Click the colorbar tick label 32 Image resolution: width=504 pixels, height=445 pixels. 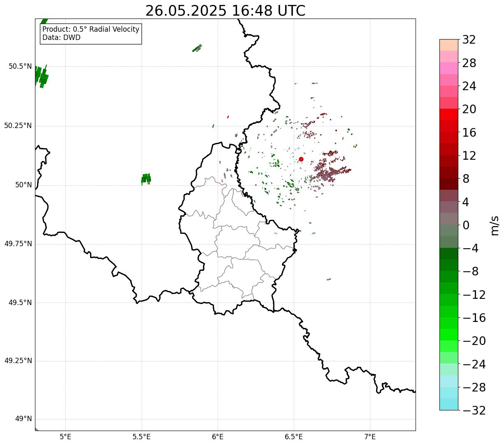pyautogui.click(x=469, y=40)
